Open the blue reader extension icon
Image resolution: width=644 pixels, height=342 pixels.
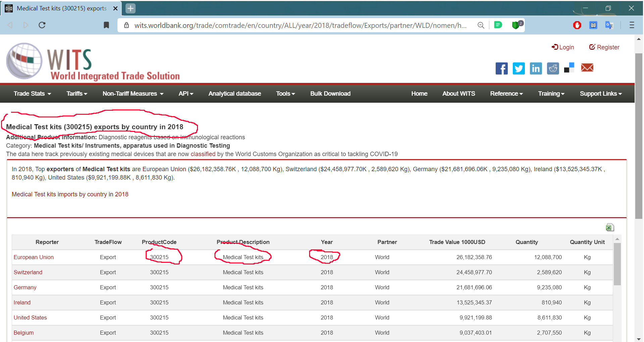click(593, 25)
